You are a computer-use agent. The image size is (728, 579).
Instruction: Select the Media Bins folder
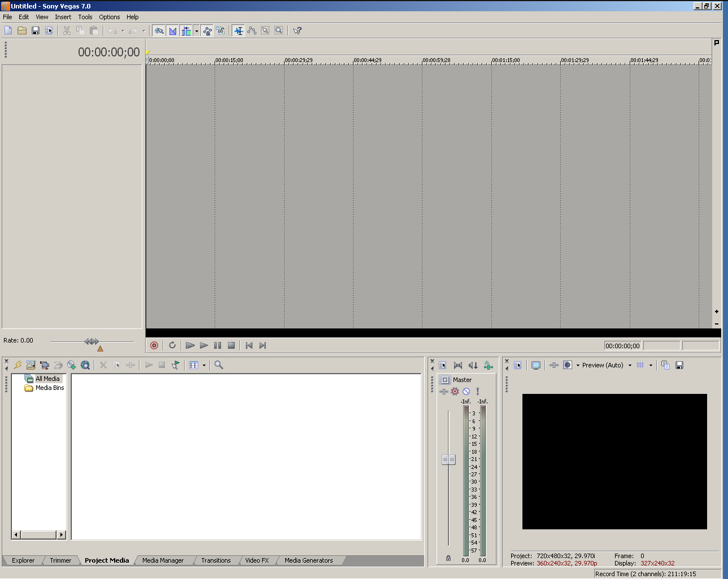point(50,388)
